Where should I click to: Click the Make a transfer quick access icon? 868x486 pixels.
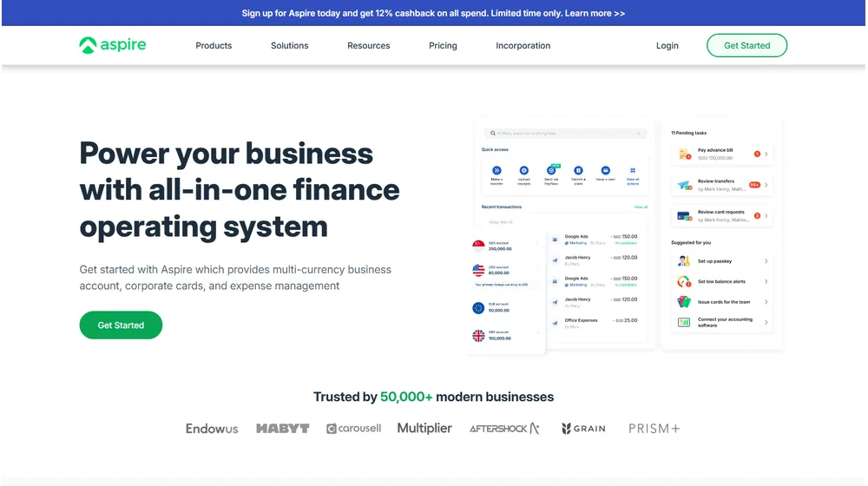[x=496, y=170]
